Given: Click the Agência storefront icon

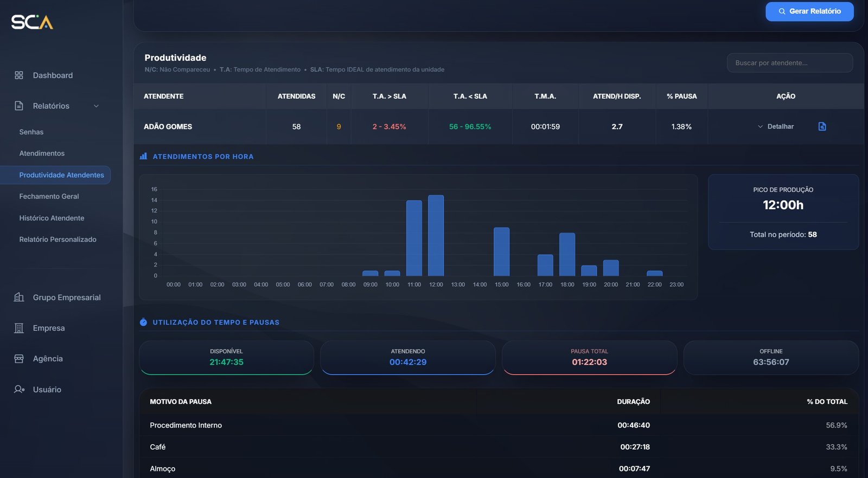Looking at the screenshot, I should coord(19,359).
